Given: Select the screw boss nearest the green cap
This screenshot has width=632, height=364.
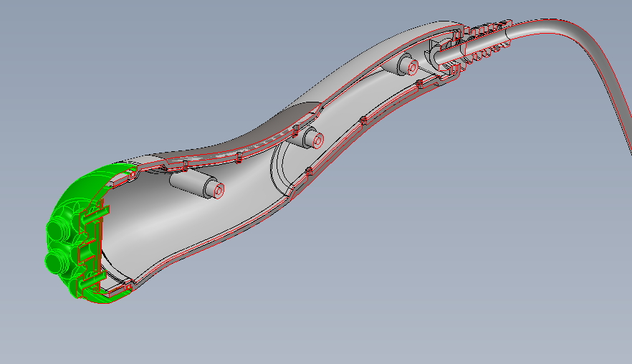Looking at the screenshot, I should (x=192, y=185).
